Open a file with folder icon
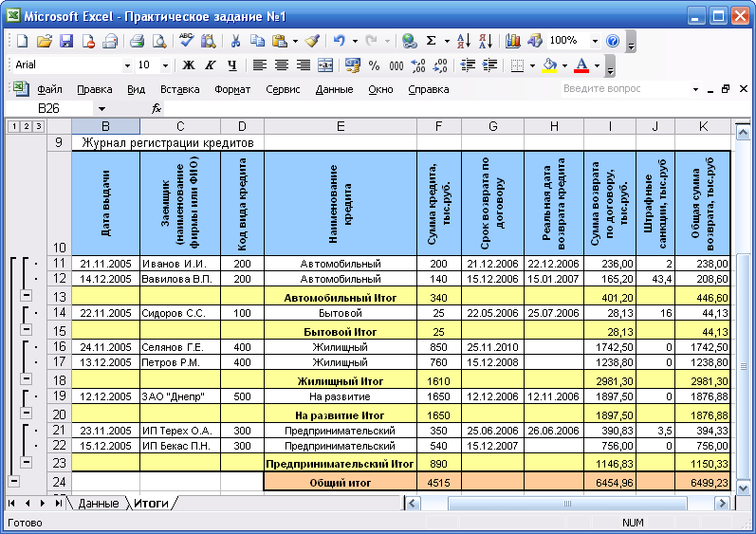Viewport: 756px width, 534px height. (44, 41)
